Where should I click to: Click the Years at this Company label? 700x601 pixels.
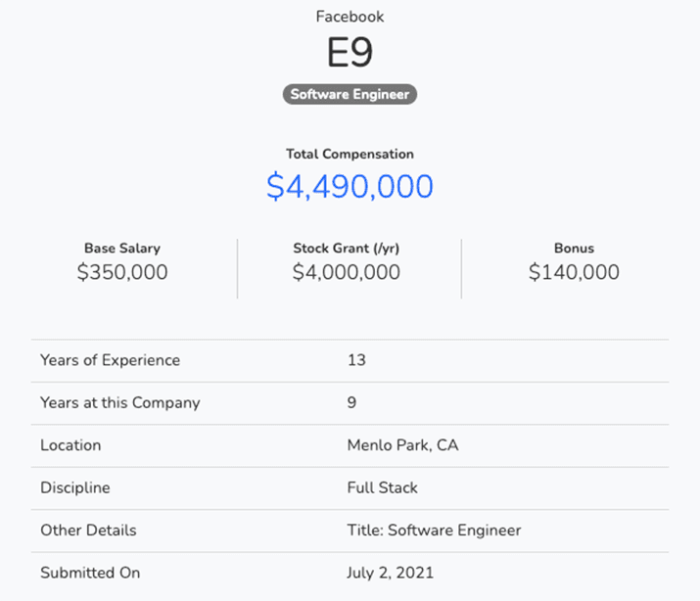point(120,402)
